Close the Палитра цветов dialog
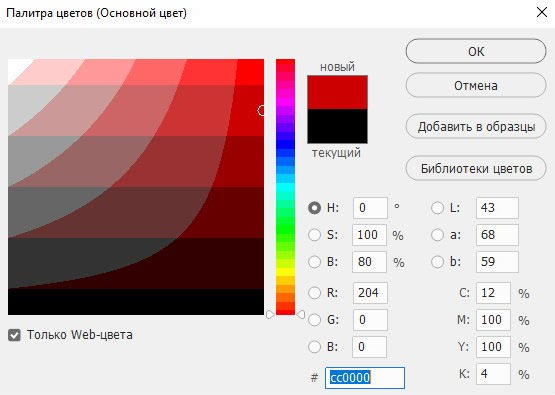This screenshot has height=395, width=555. pos(542,12)
